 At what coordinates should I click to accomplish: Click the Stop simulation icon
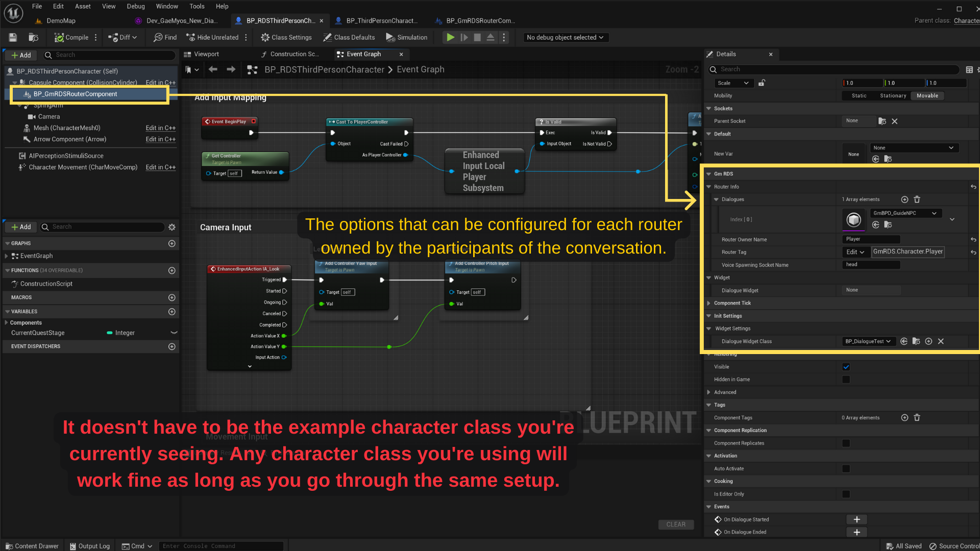pyautogui.click(x=477, y=37)
